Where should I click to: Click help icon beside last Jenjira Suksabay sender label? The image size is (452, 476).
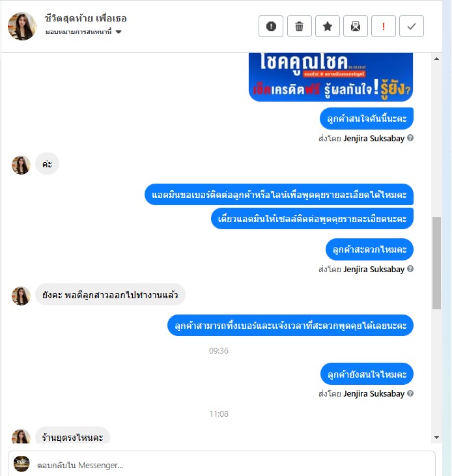410,393
